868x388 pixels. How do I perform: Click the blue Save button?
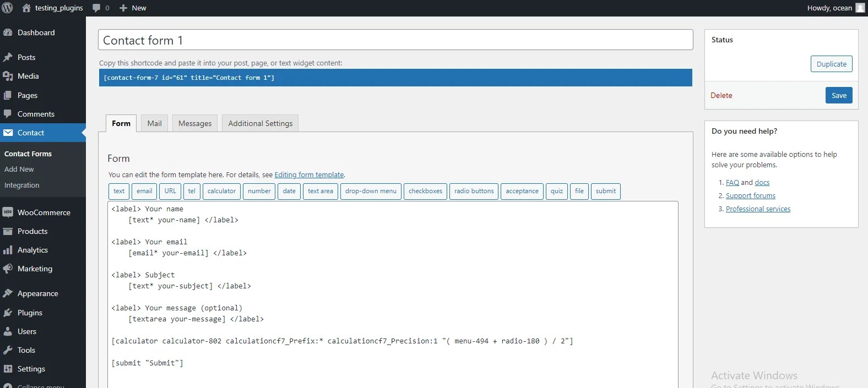[x=839, y=95]
